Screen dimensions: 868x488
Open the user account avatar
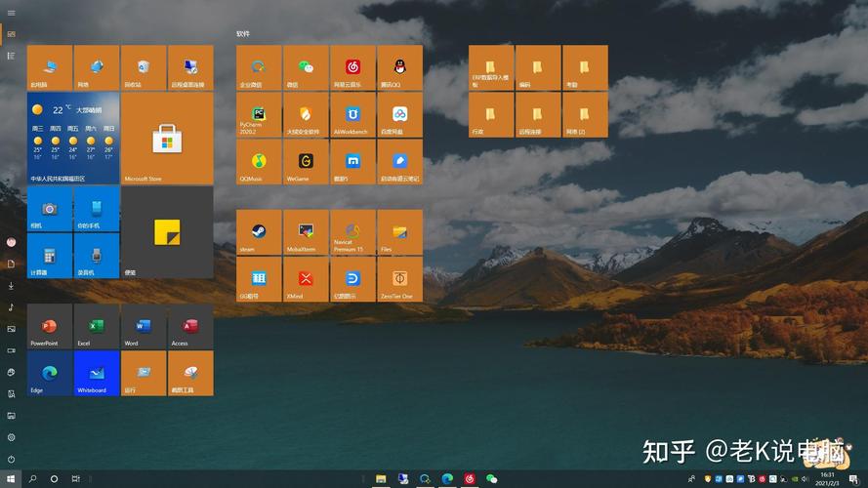[11, 242]
